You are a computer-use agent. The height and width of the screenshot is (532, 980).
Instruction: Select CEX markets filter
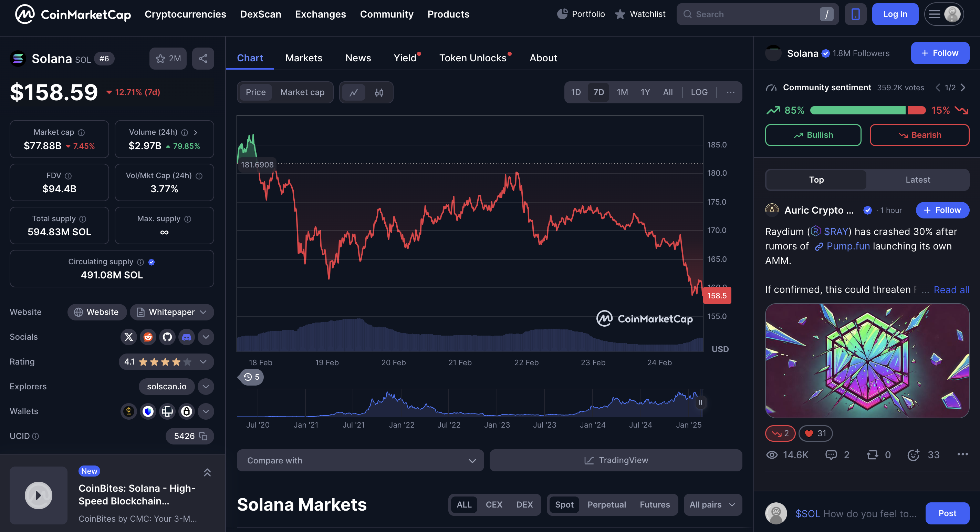coord(494,505)
